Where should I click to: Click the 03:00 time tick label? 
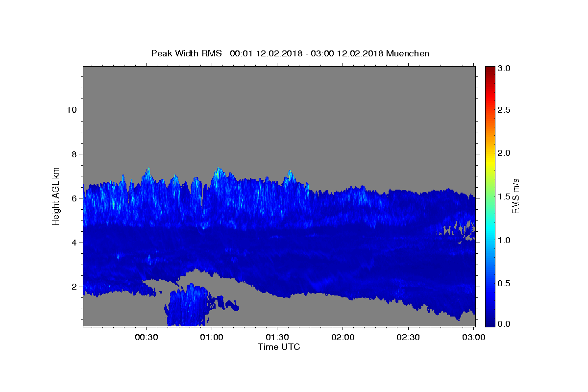(x=474, y=338)
